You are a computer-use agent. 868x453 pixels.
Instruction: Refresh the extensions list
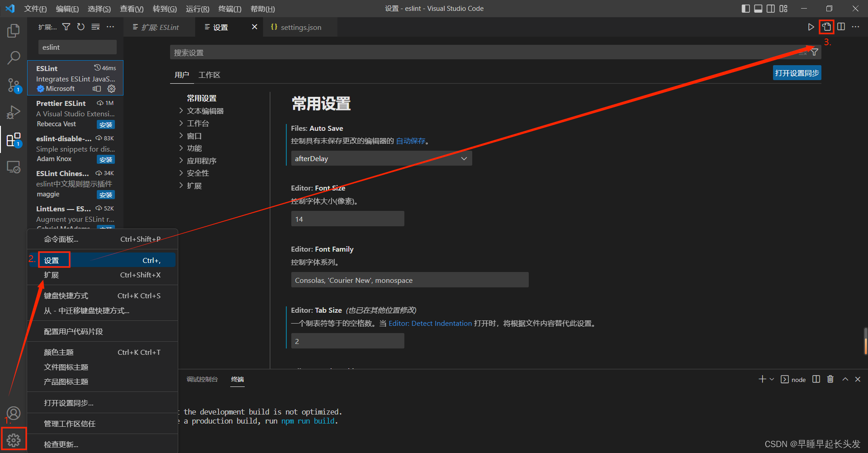click(x=81, y=27)
